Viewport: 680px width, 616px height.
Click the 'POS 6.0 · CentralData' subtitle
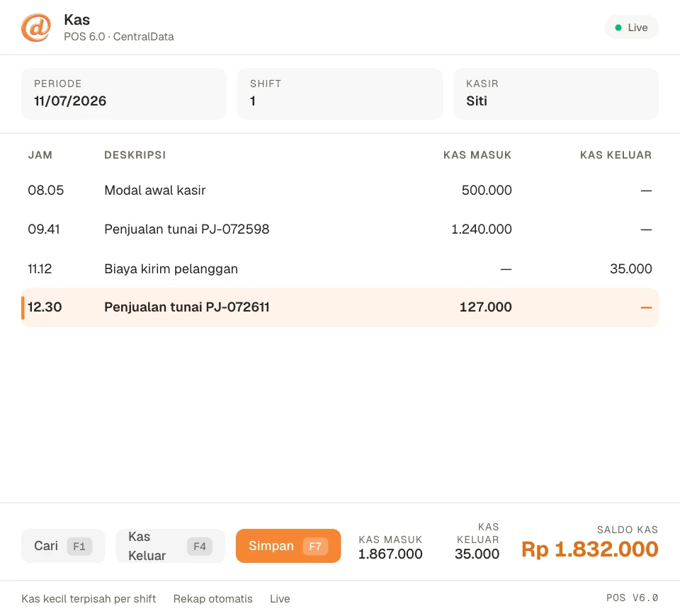pyautogui.click(x=119, y=37)
